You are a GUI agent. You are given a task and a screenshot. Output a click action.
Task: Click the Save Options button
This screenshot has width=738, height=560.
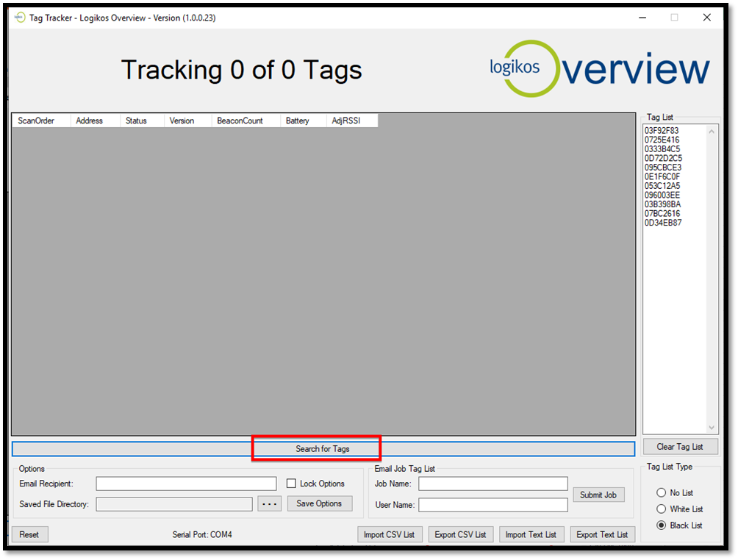point(319,503)
